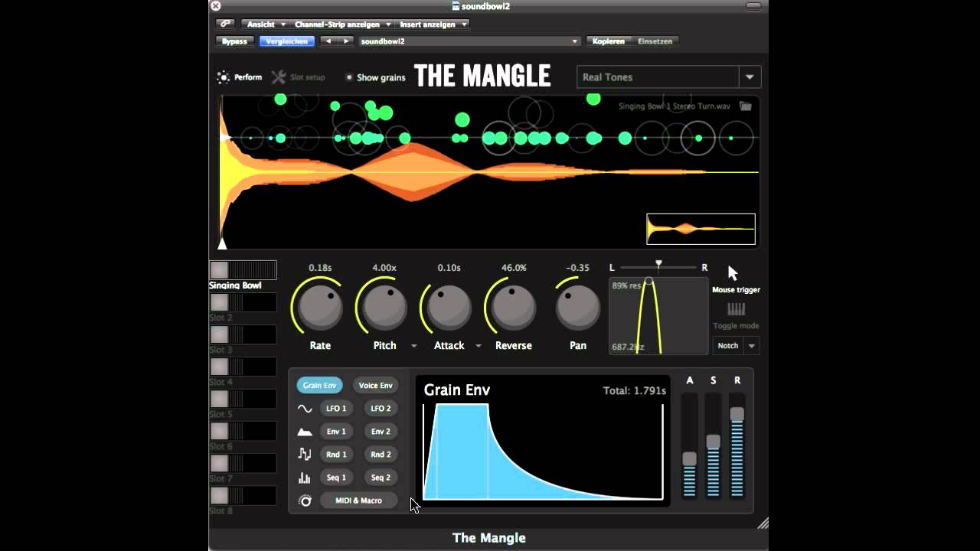Viewport: 980px width, 551px height.
Task: Click the L-R stereo slider handle
Action: (658, 264)
